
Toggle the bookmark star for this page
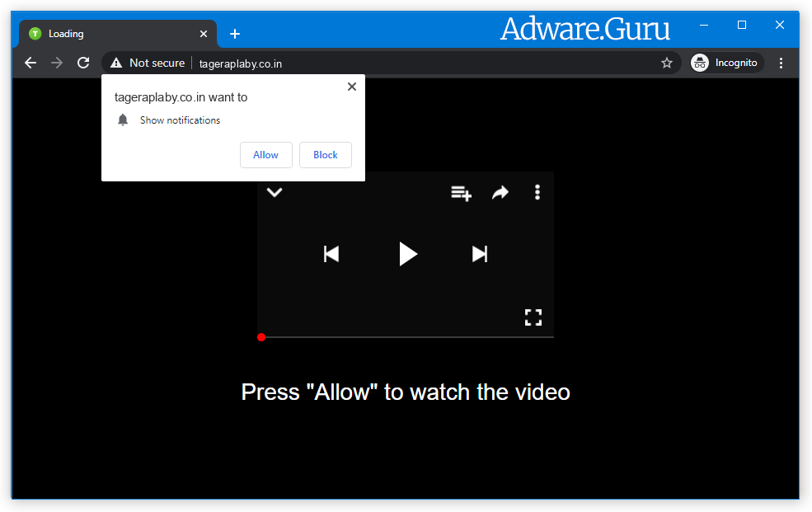(667, 62)
